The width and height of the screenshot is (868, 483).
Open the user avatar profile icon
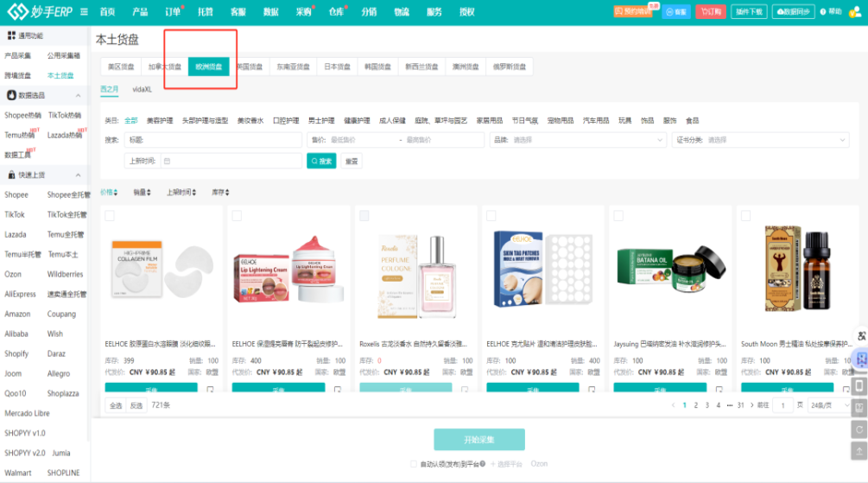click(x=855, y=11)
